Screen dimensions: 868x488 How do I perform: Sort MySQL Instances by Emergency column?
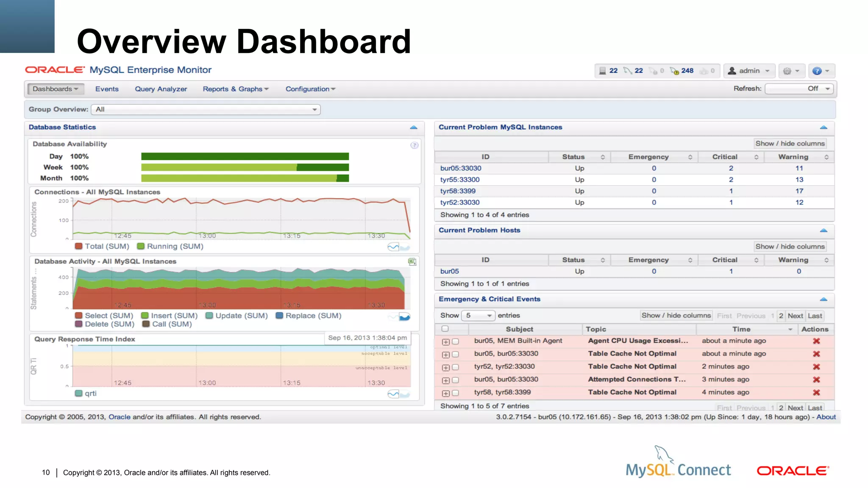(x=654, y=157)
